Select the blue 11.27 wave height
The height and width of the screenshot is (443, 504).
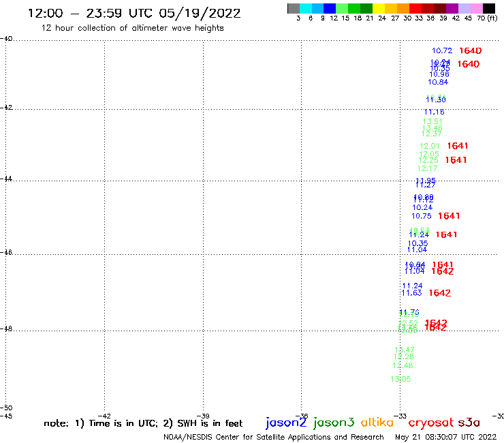coord(425,185)
